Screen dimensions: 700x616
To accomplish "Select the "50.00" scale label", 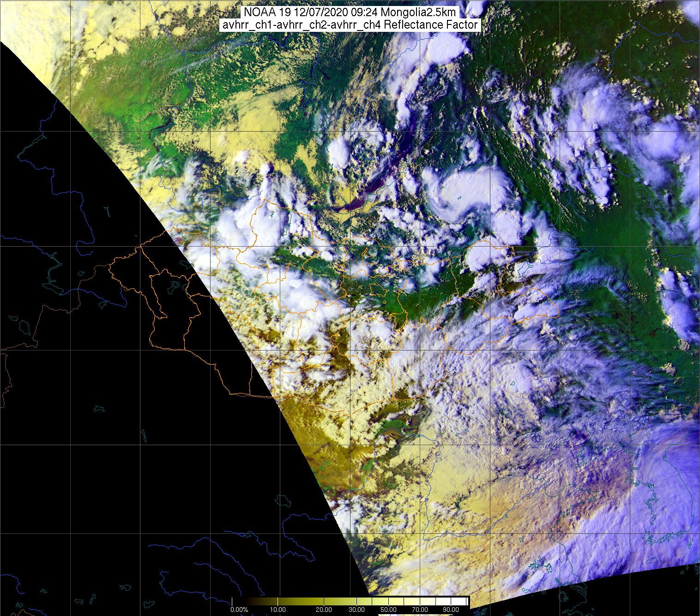I will (x=389, y=610).
